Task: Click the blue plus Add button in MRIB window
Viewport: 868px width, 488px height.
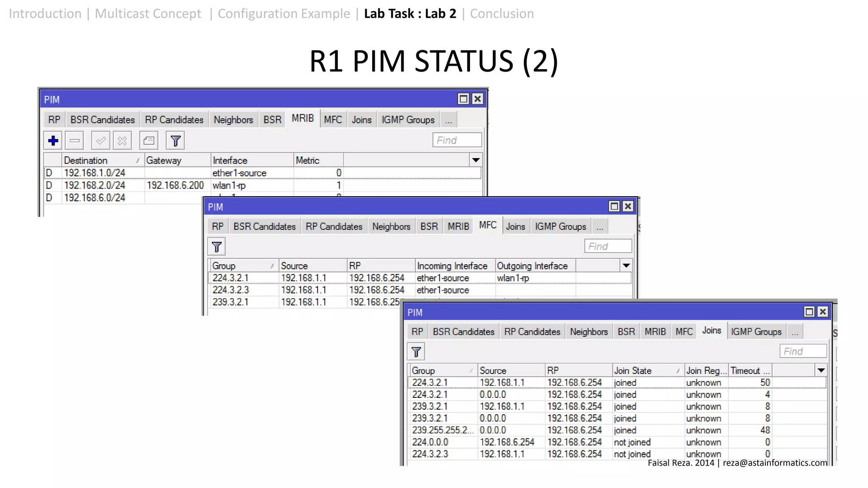Action: (x=53, y=141)
